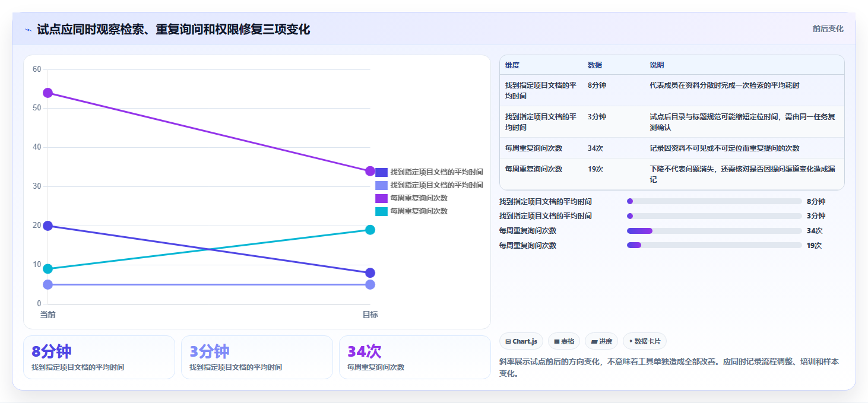The width and height of the screenshot is (868, 403).
Task: Select the 表格 chip label
Action: [568, 341]
